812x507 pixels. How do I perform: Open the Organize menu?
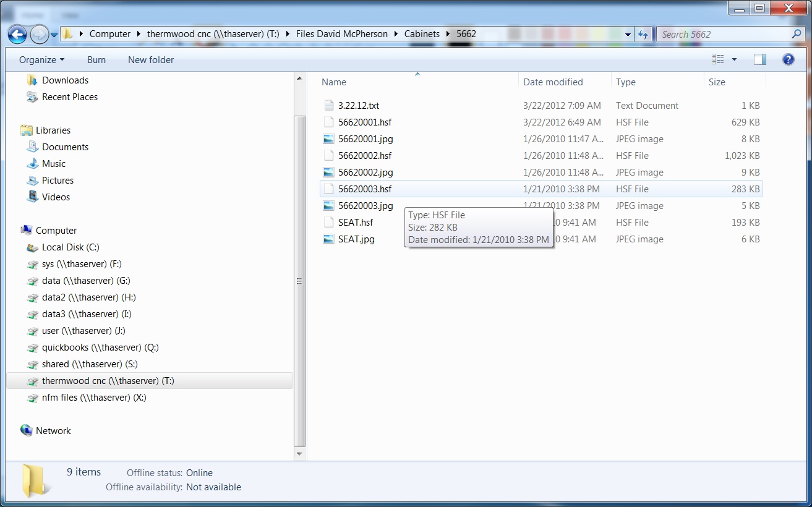[41, 60]
